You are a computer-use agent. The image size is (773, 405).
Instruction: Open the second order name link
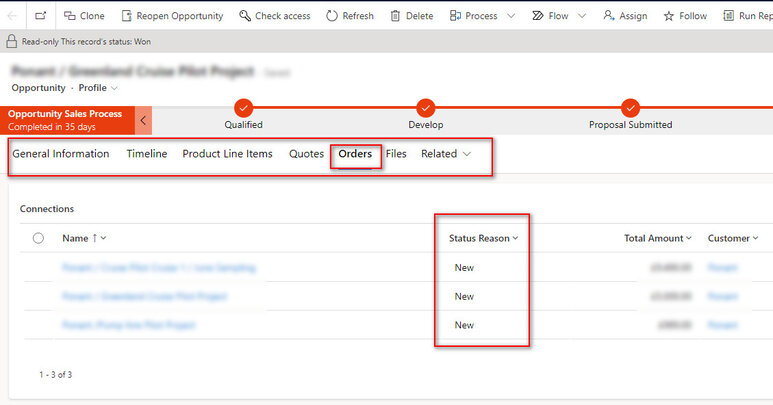click(x=144, y=296)
